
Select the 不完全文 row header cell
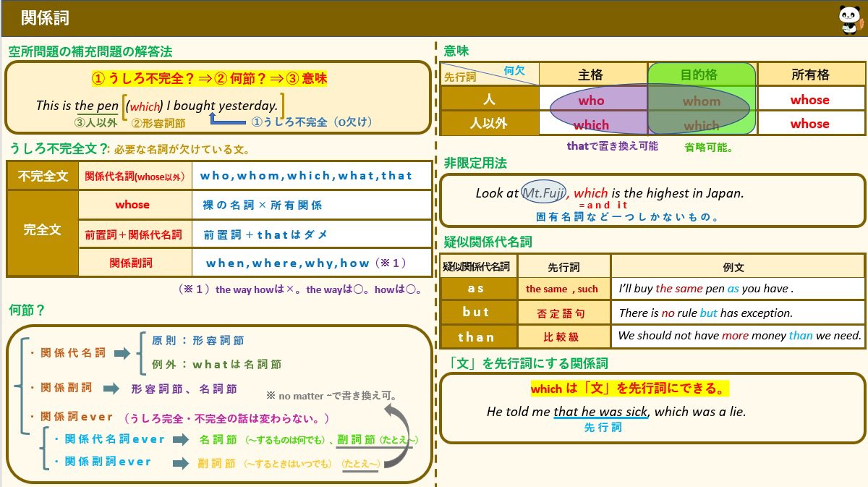[x=43, y=176]
